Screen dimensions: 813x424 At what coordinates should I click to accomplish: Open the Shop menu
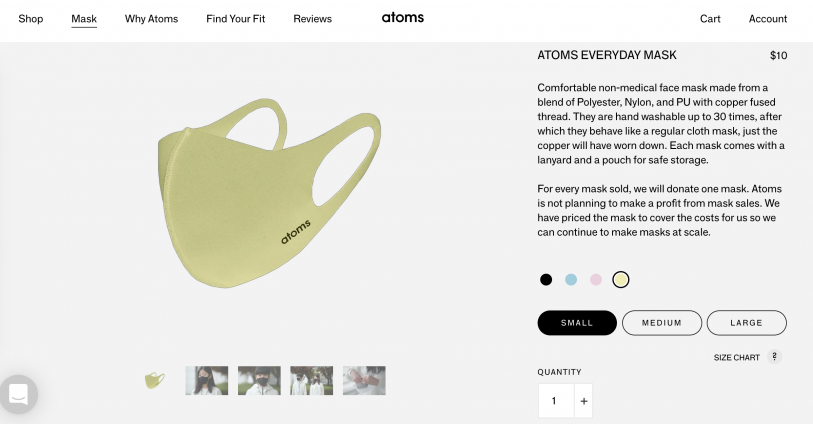pos(31,19)
